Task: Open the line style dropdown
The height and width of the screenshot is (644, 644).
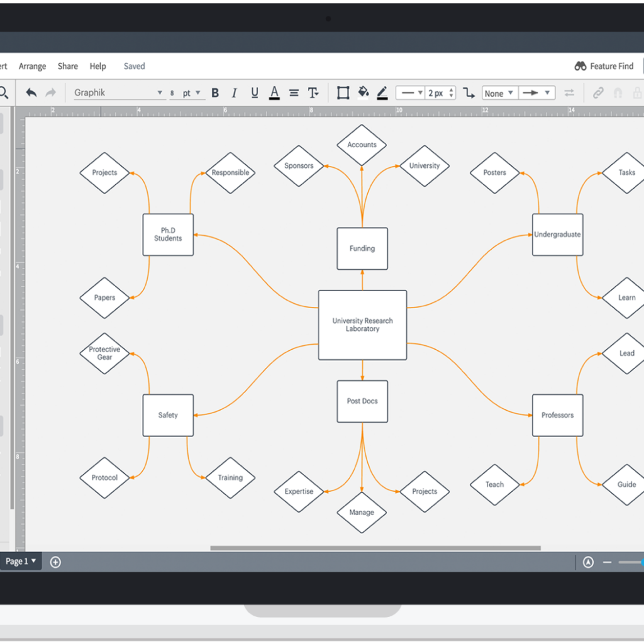Action: tap(410, 93)
